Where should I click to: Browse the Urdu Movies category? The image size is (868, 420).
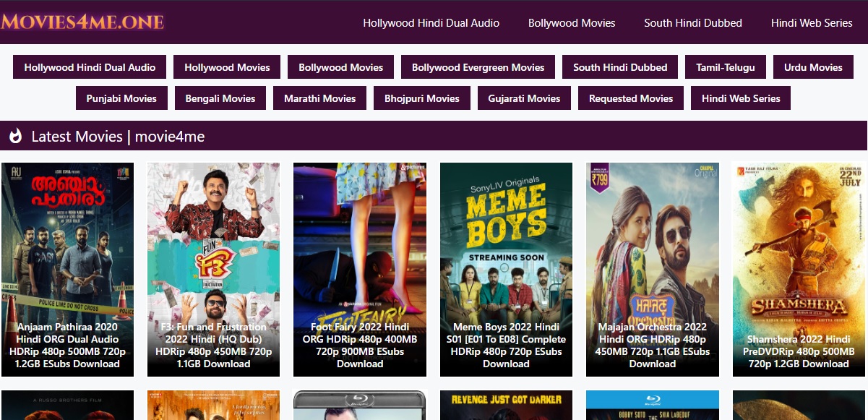[813, 67]
